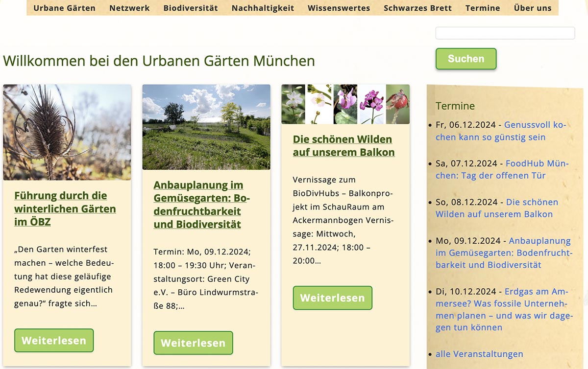Open Schwarzes Brett in the navigation

(417, 8)
